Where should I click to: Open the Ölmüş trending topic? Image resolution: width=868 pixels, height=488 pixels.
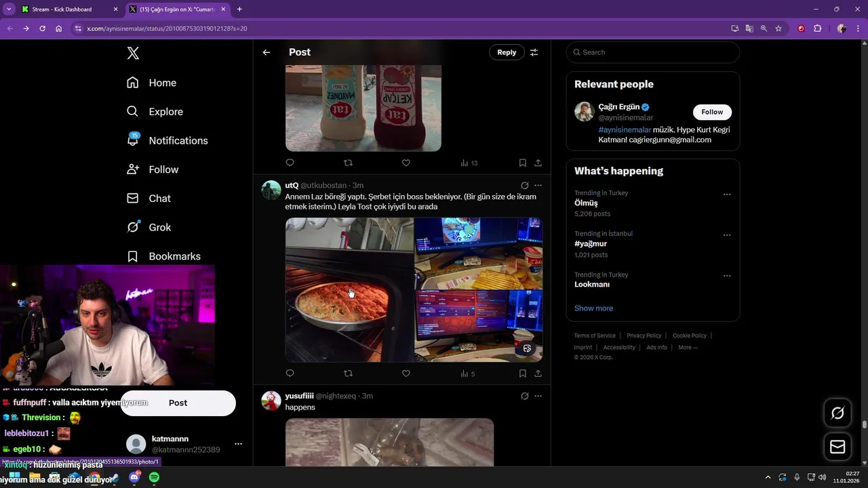tap(586, 203)
